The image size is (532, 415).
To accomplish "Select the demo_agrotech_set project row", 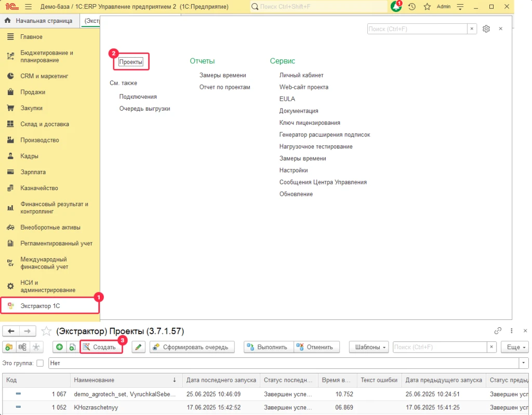I will (125, 394).
